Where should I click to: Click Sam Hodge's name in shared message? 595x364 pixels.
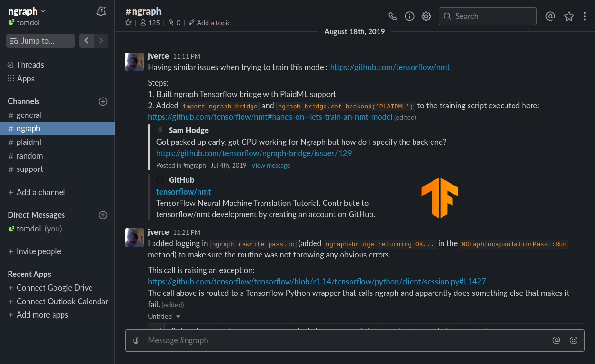click(189, 130)
